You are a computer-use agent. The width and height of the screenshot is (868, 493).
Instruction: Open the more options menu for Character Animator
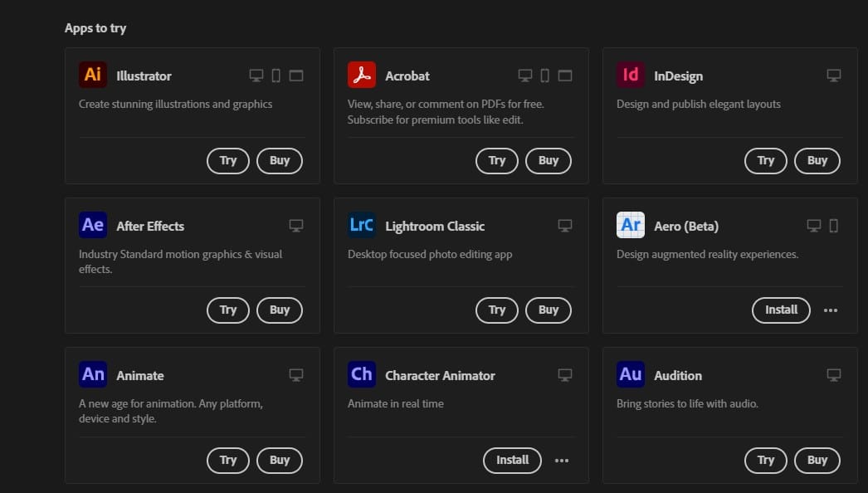coord(562,460)
